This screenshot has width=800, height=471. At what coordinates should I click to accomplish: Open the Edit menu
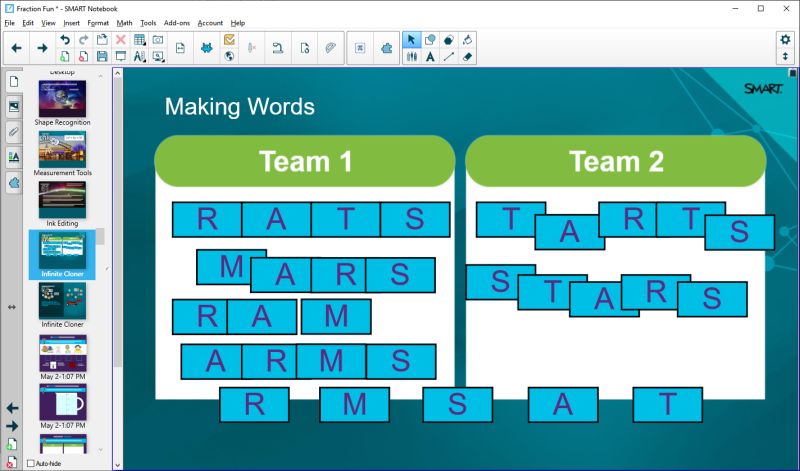(x=28, y=23)
